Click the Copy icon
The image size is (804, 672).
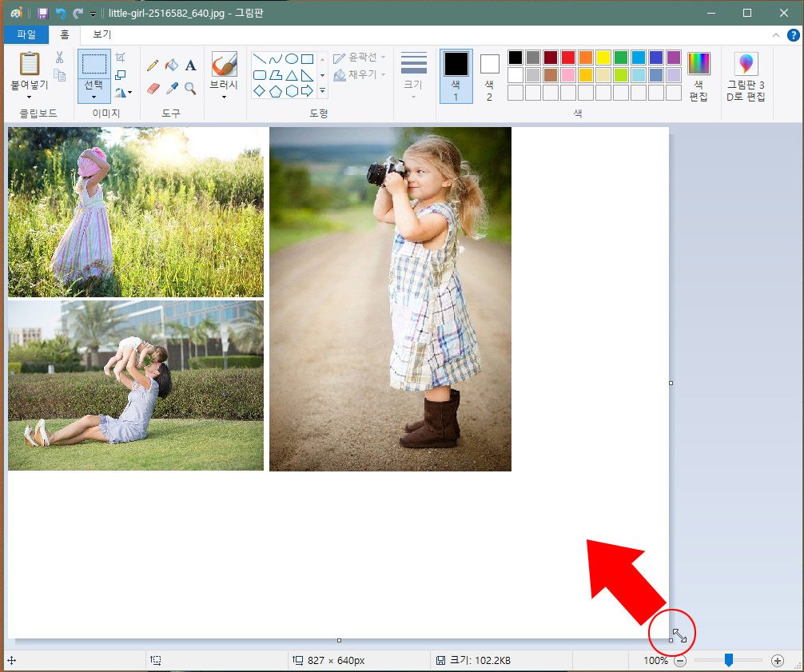(59, 75)
